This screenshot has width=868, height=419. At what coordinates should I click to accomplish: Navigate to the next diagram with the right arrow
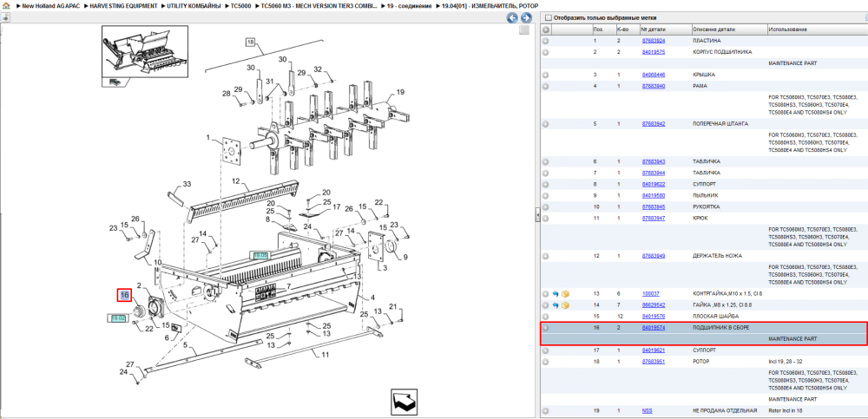[x=526, y=17]
